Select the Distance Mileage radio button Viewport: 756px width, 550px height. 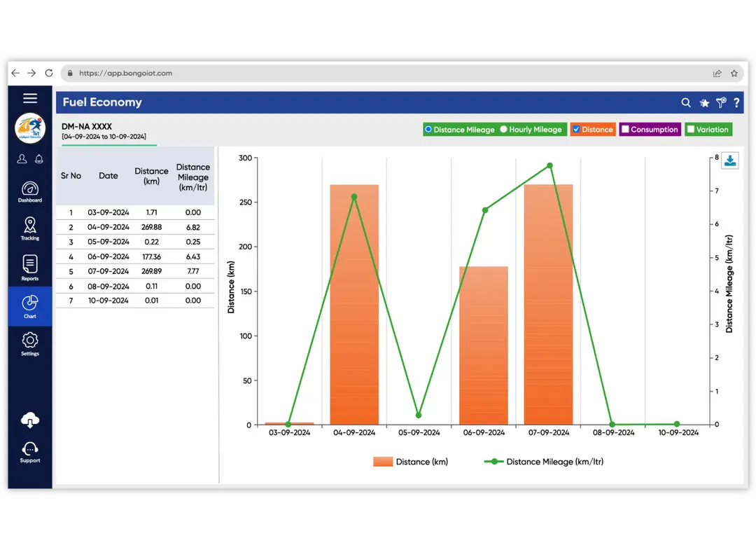[x=428, y=130]
